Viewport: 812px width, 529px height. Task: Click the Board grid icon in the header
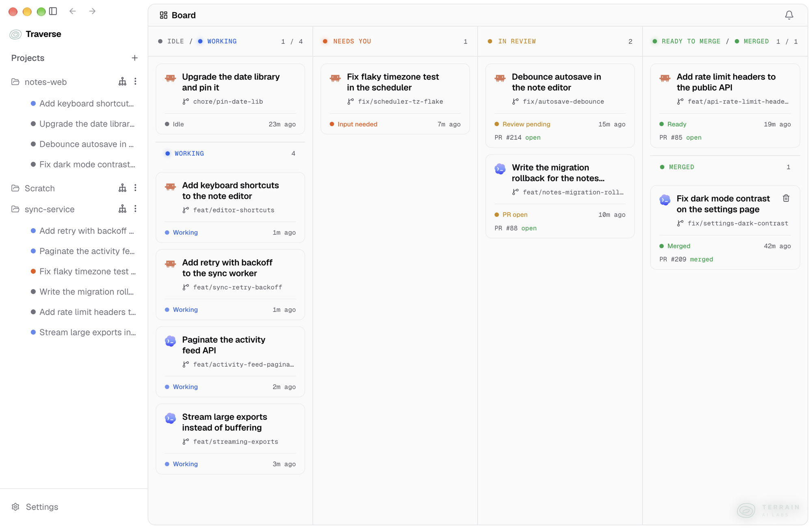click(164, 15)
